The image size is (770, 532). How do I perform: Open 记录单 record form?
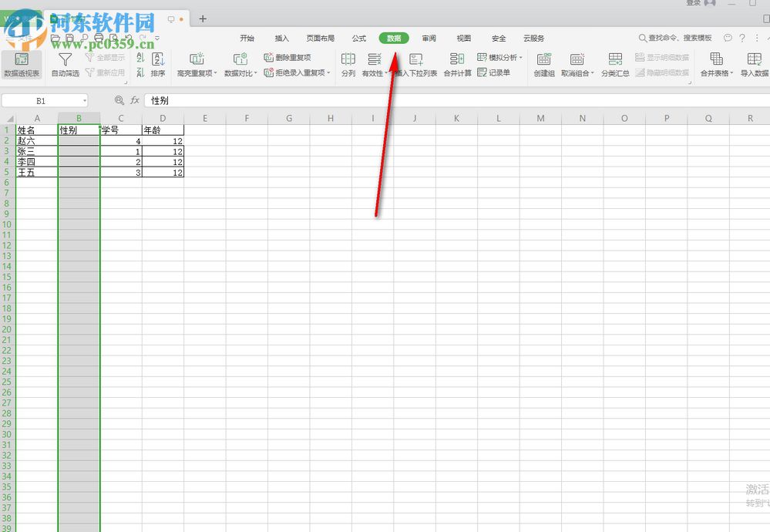click(x=494, y=72)
